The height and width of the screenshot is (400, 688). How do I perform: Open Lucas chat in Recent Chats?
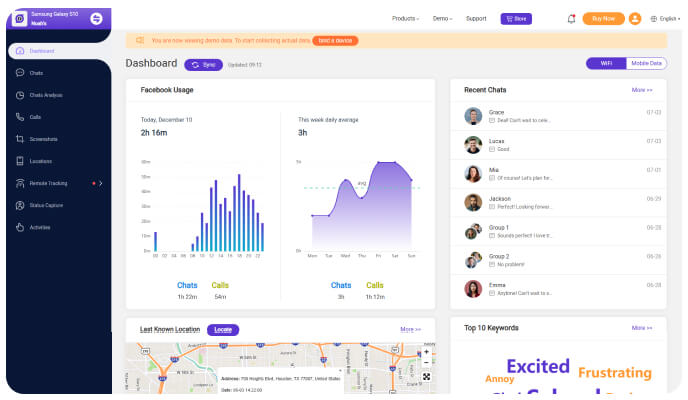[558, 145]
